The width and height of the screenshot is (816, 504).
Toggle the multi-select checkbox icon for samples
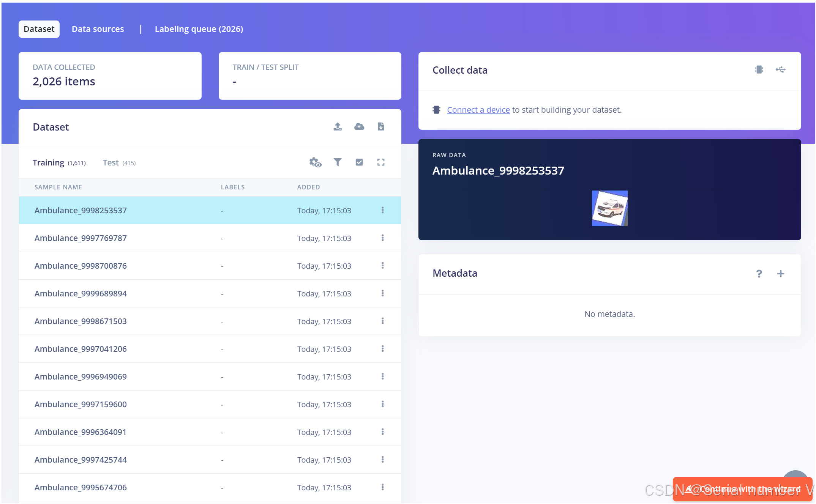[x=359, y=162]
